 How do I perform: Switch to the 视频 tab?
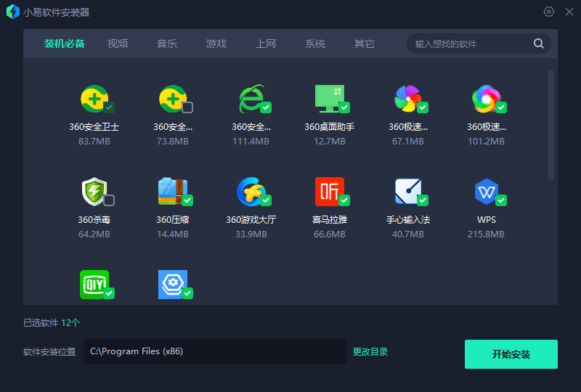pyautogui.click(x=118, y=44)
